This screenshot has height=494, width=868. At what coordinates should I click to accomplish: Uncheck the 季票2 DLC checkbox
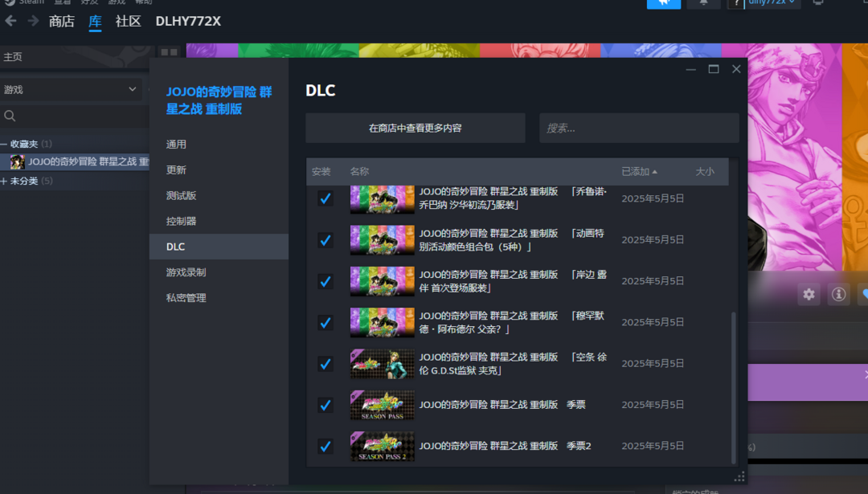click(325, 446)
